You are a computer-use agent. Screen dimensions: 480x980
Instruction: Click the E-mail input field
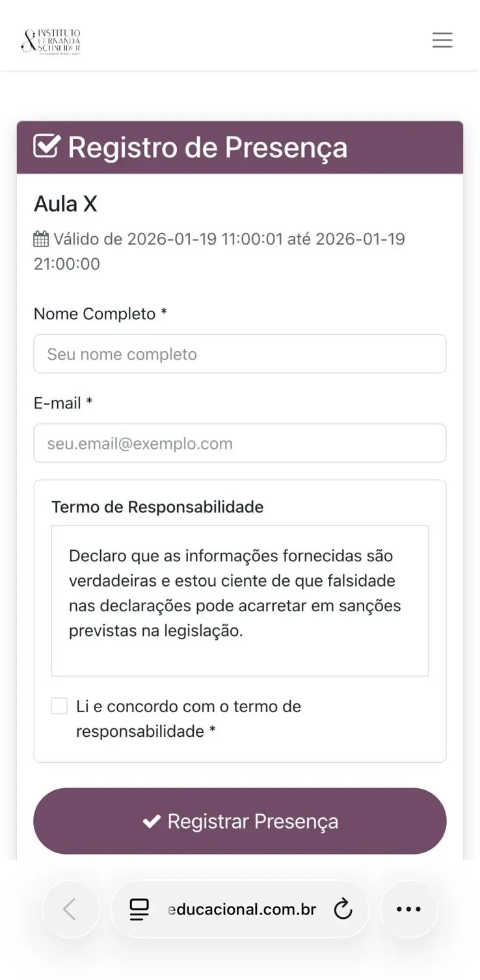pyautogui.click(x=240, y=444)
